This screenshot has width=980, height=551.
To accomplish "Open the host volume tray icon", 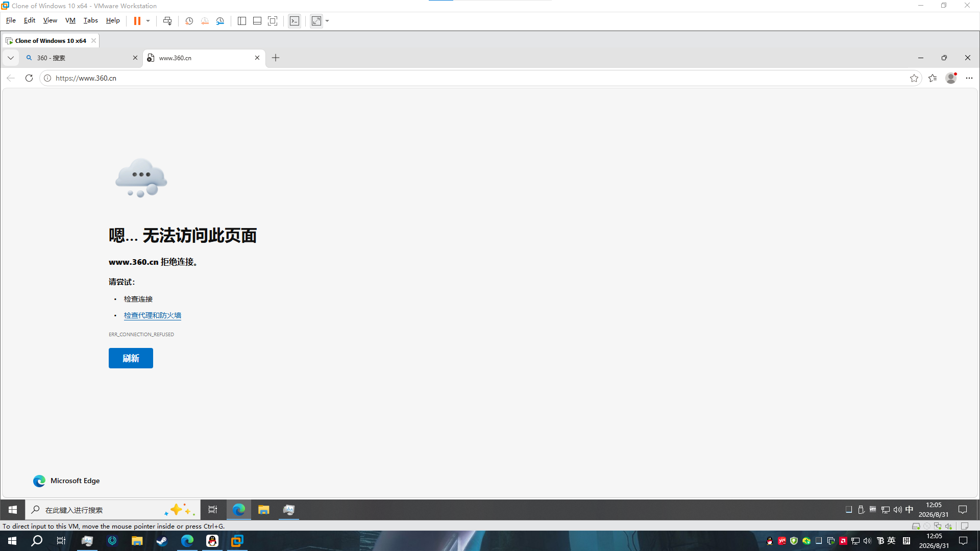I will click(x=867, y=541).
